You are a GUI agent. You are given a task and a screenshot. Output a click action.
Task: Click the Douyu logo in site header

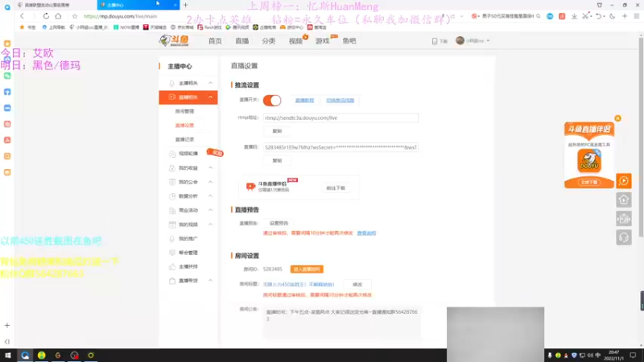[174, 41]
